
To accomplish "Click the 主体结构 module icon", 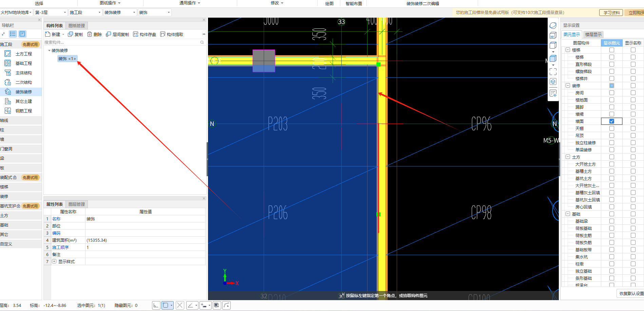I will (x=8, y=73).
